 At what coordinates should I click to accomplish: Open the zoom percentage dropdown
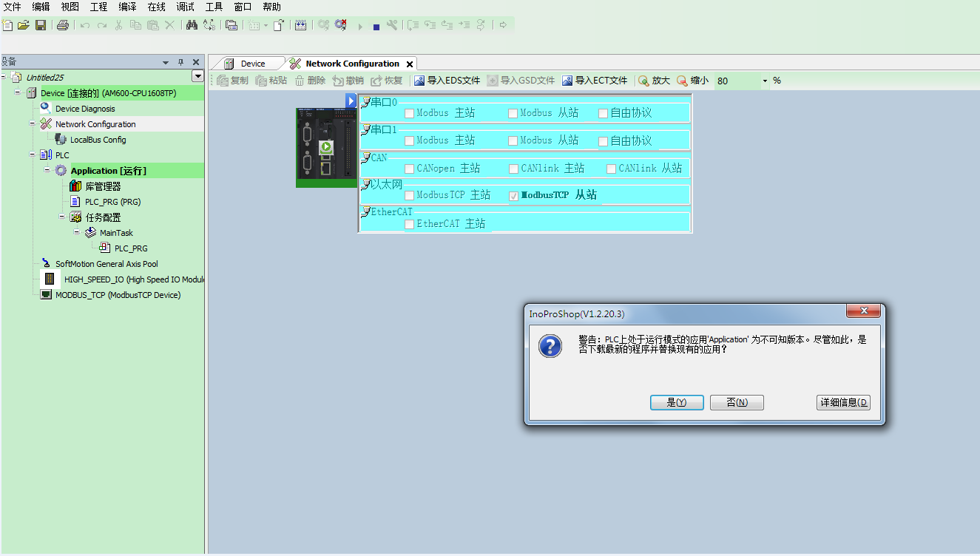tap(765, 81)
